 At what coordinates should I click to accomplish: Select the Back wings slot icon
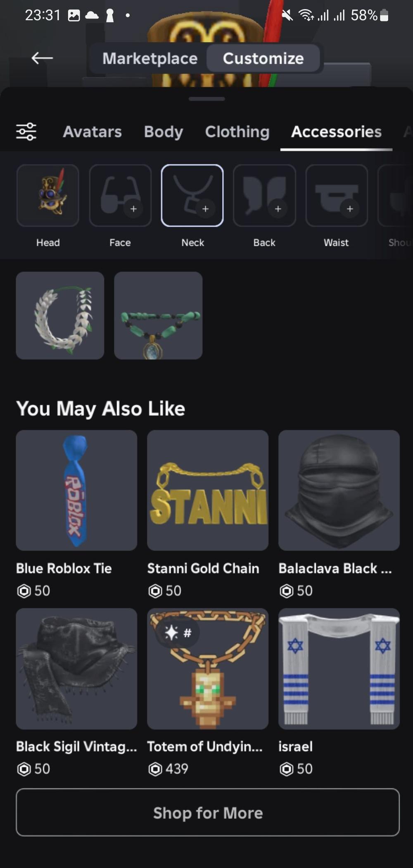(x=264, y=195)
